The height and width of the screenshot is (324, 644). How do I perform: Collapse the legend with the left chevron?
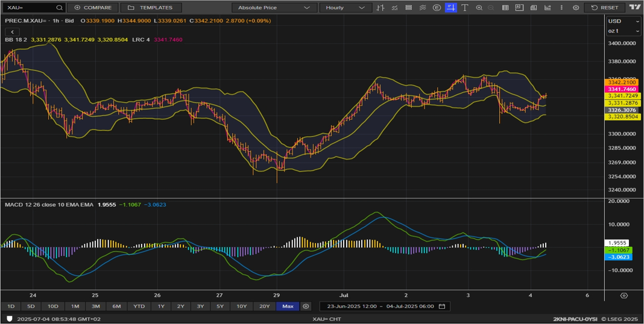pyautogui.click(x=12, y=31)
